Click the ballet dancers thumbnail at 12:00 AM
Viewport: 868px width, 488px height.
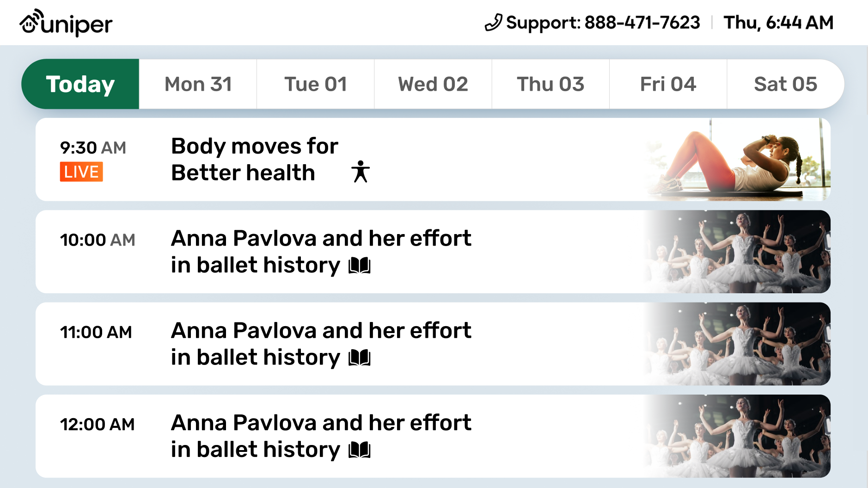[738, 436]
